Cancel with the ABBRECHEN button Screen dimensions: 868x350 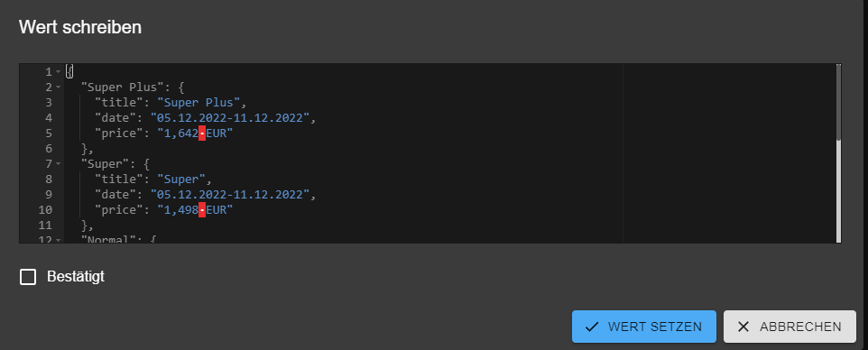coord(790,327)
